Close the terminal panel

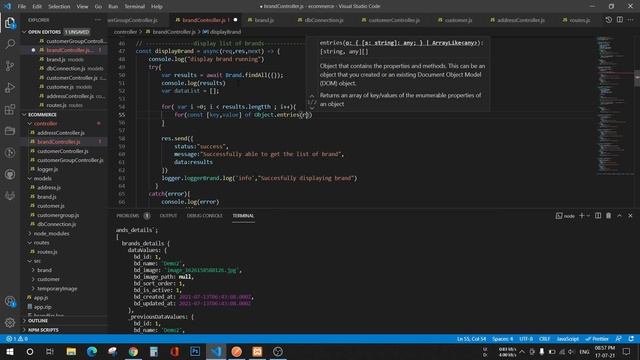coord(630,216)
